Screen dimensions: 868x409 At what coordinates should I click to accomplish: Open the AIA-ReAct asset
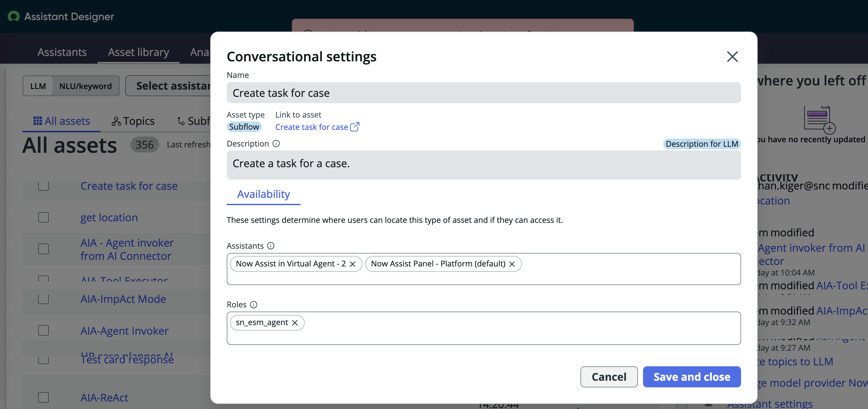click(x=104, y=398)
